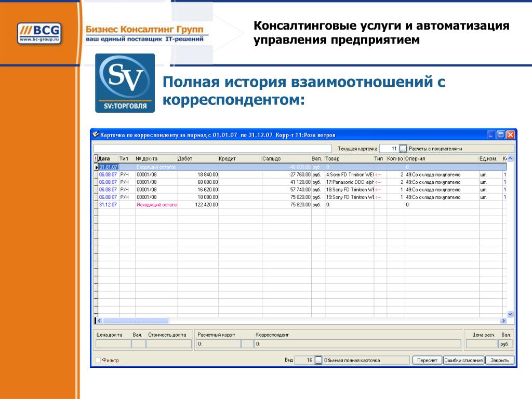Click the total debit 122 420.00
The width and height of the screenshot is (532, 399).
[206, 205]
